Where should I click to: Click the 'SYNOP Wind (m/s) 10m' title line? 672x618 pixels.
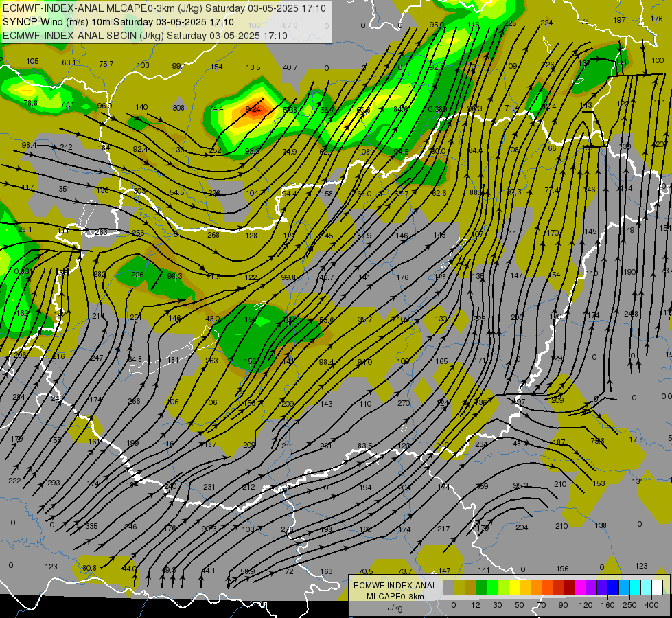coord(118,22)
